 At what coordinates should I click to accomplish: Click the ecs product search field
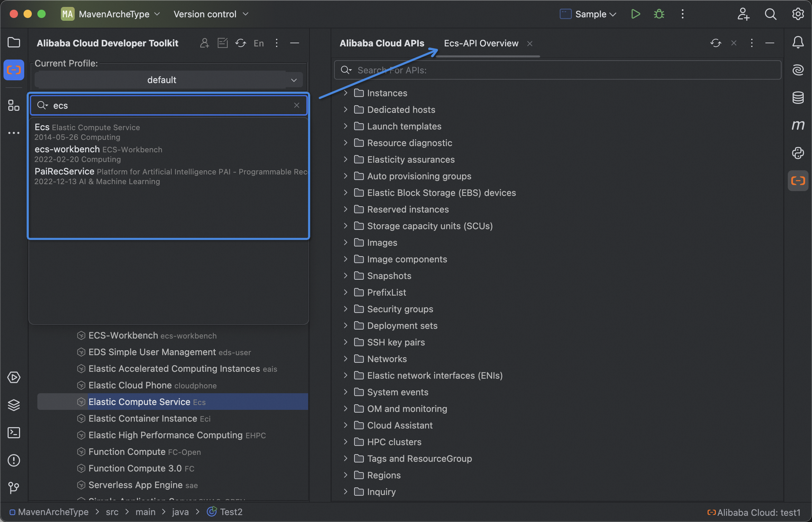click(x=169, y=105)
